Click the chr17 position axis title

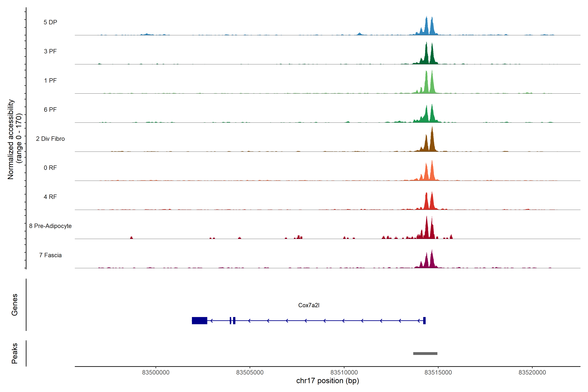coord(327,381)
